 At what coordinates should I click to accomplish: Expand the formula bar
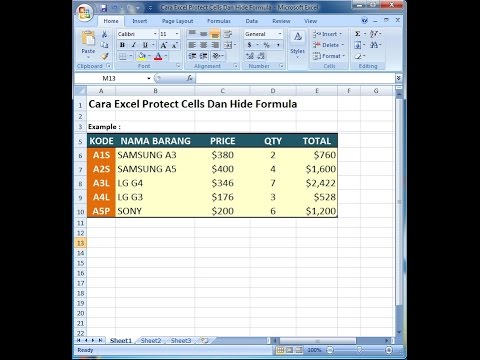click(398, 78)
